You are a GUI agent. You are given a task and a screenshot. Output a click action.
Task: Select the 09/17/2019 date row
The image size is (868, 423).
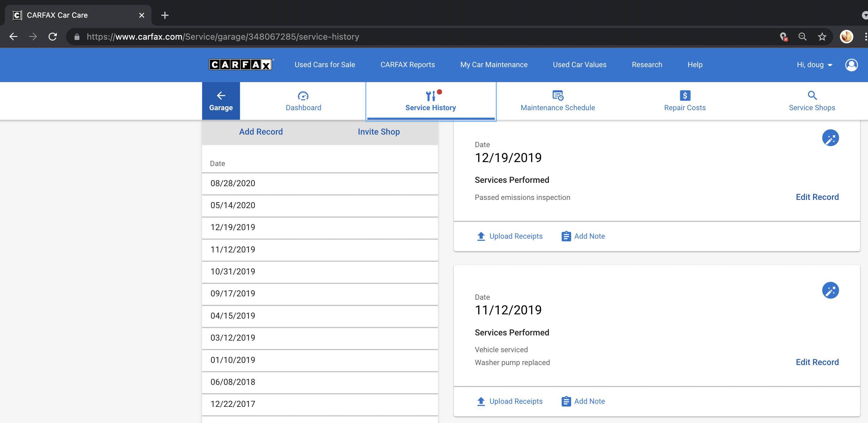320,294
